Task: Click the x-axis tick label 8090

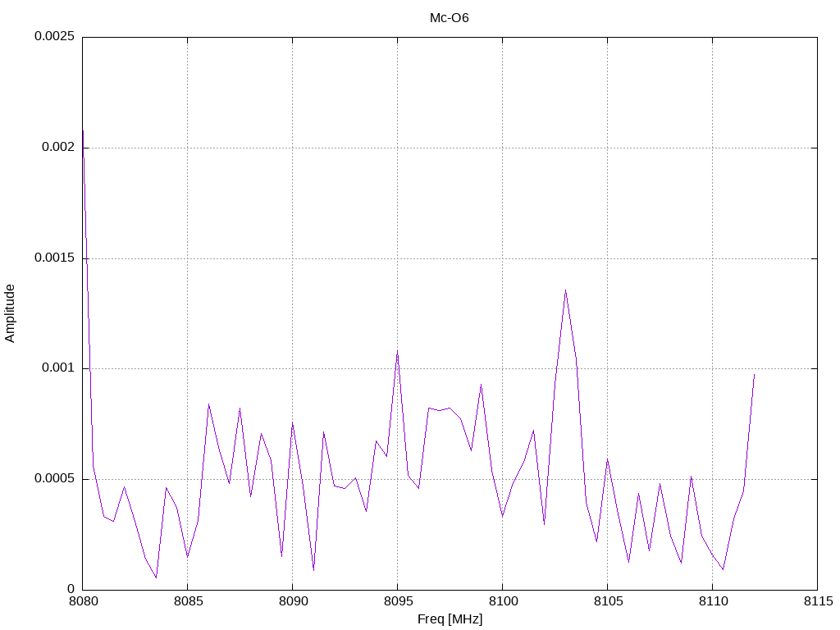Action: [x=293, y=601]
